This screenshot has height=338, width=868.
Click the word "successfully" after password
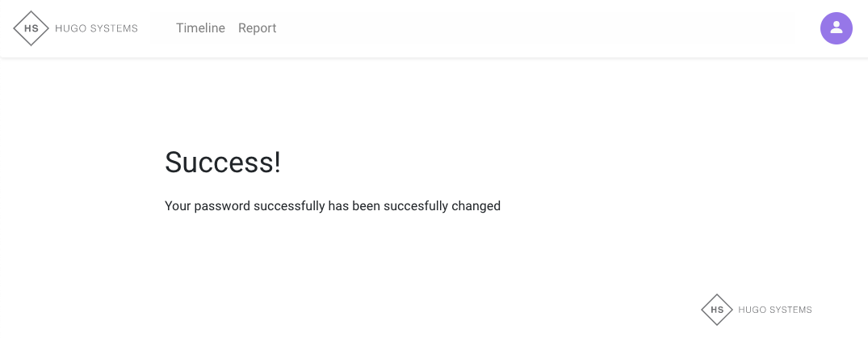(x=289, y=206)
